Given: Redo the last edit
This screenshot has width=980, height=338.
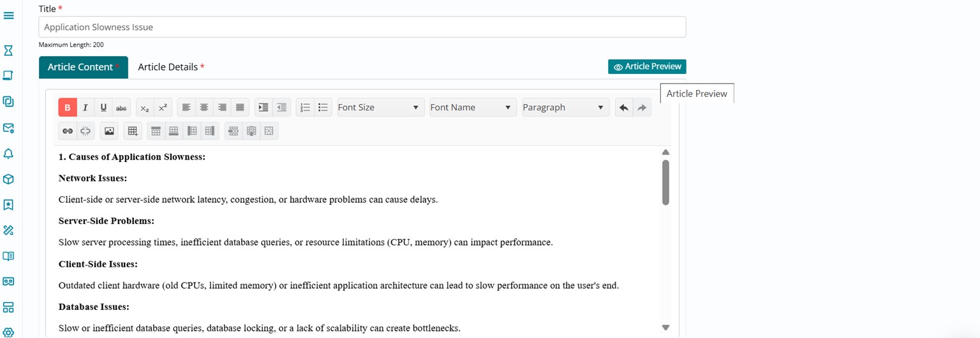Looking at the screenshot, I should tap(642, 107).
